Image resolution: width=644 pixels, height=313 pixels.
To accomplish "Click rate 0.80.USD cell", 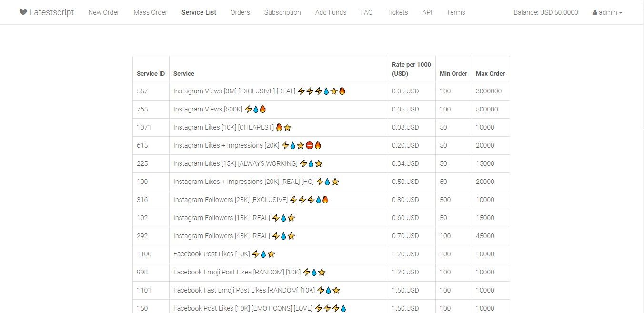I will (x=412, y=200).
